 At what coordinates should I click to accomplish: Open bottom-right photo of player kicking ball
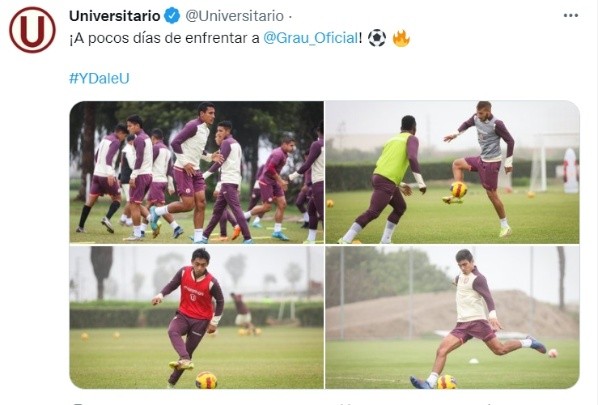[452, 317]
